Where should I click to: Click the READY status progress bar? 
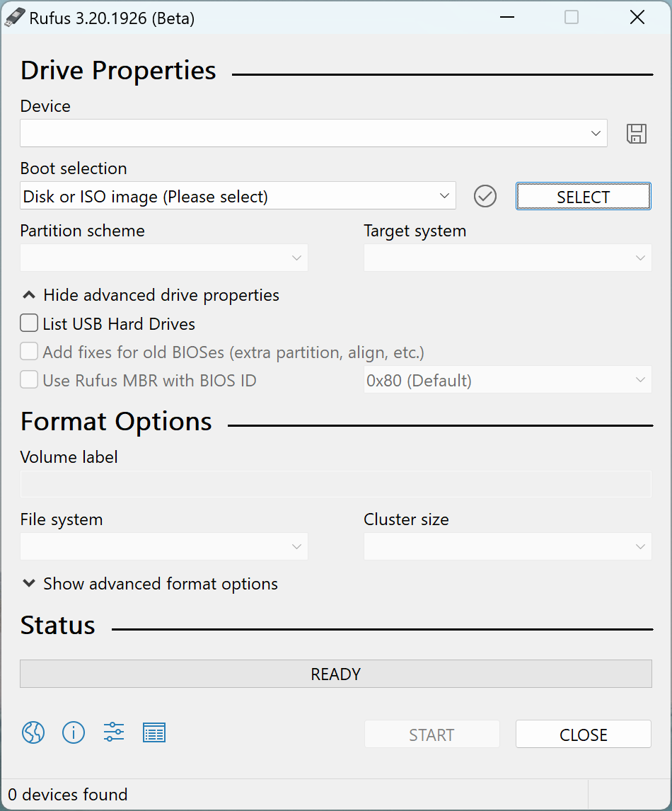(335, 674)
